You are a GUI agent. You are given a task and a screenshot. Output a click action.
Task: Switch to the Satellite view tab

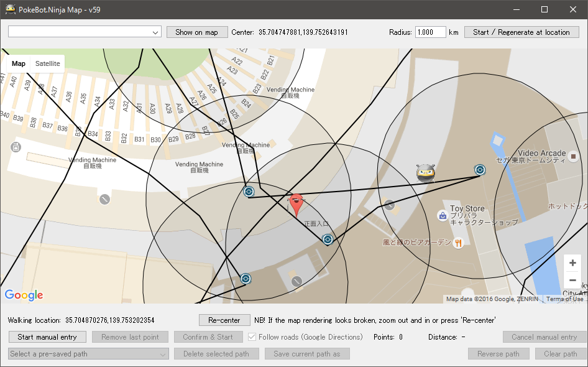pos(48,63)
